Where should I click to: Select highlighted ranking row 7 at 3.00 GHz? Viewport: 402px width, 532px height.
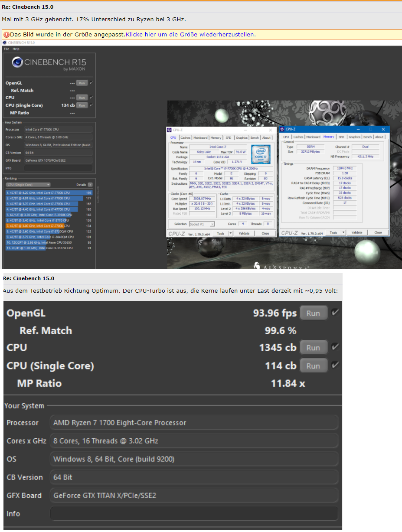click(49, 226)
